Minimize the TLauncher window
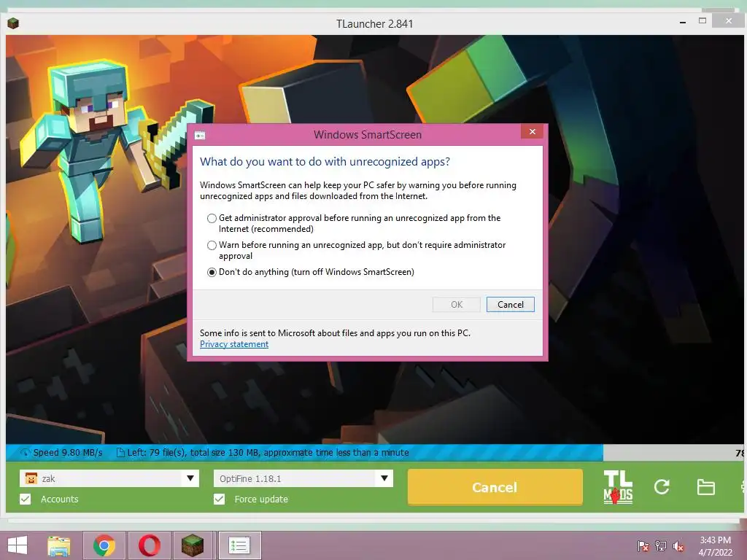 (683, 22)
